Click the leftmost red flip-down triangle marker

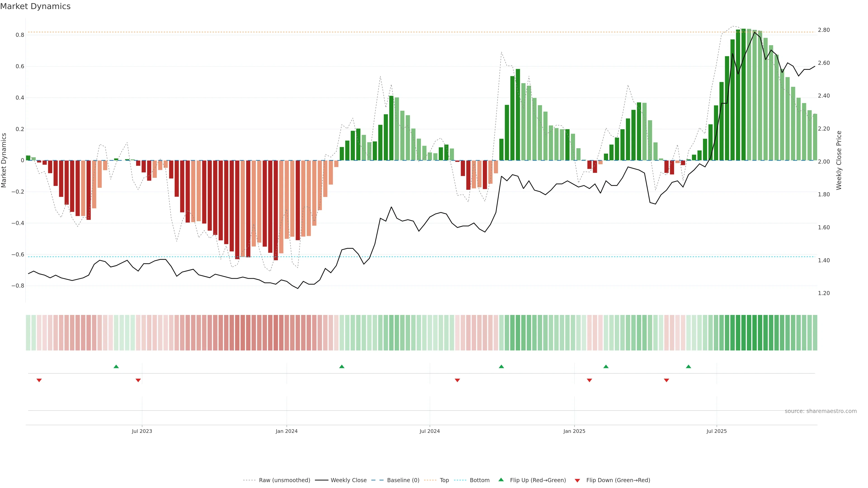[x=39, y=380]
